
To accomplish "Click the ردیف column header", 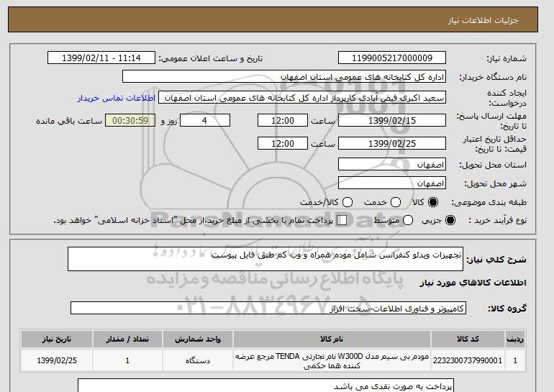I will (x=515, y=339).
